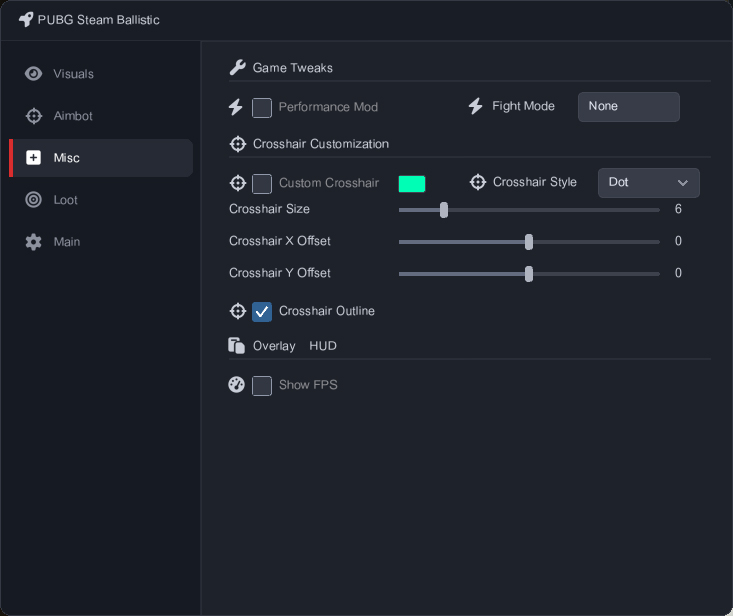The image size is (733, 616).
Task: Click the Misc plus icon in sidebar
Action: (x=33, y=158)
